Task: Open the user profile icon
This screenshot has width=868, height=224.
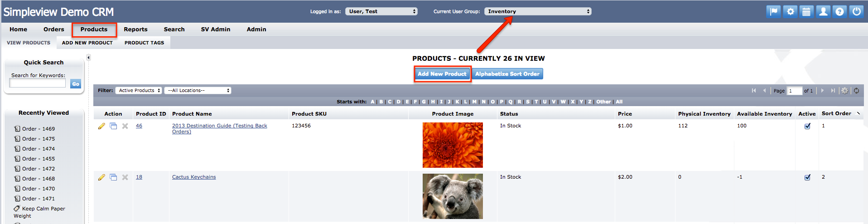Action: click(x=823, y=12)
